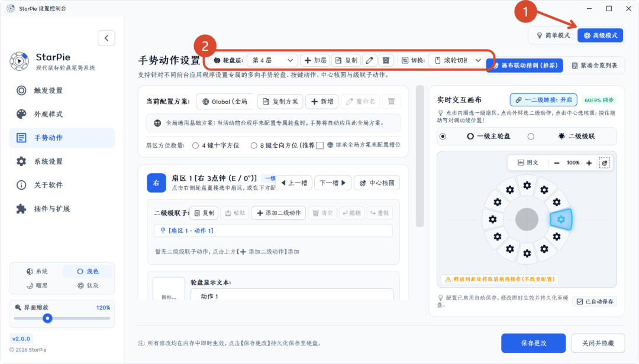This screenshot has width=639, height=364.
Task: Select the 4 键十字方位 radio option
Action: click(x=196, y=145)
